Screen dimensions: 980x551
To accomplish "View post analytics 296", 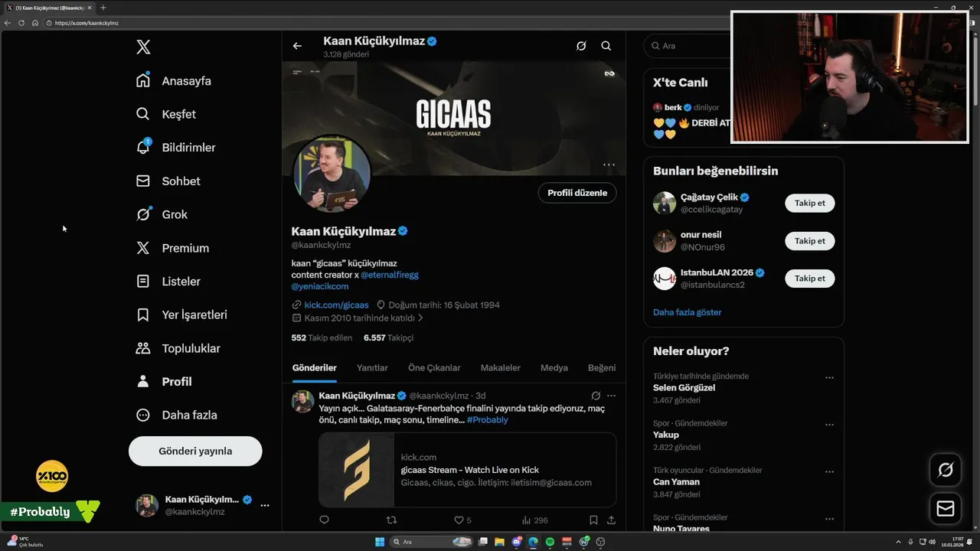I will pyautogui.click(x=534, y=520).
